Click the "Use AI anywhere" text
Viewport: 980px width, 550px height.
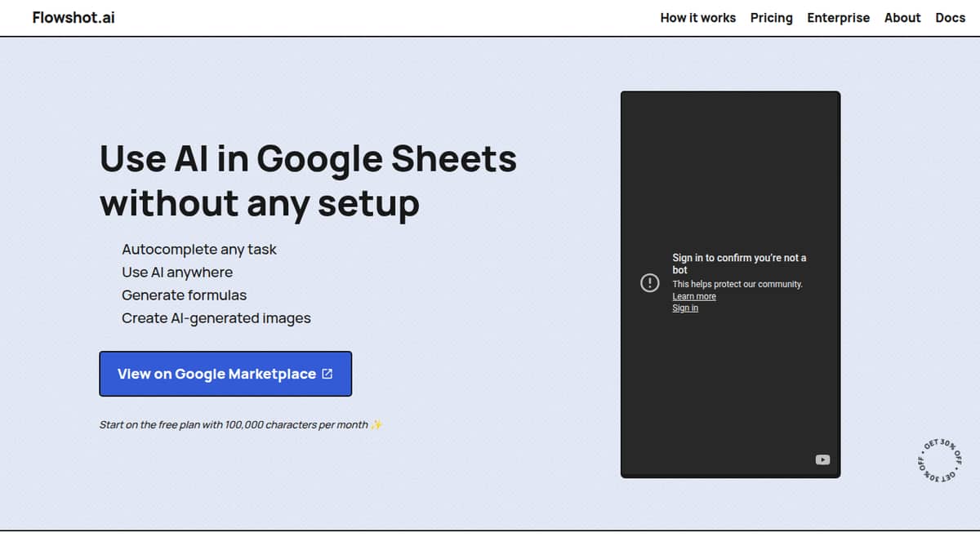pos(177,273)
